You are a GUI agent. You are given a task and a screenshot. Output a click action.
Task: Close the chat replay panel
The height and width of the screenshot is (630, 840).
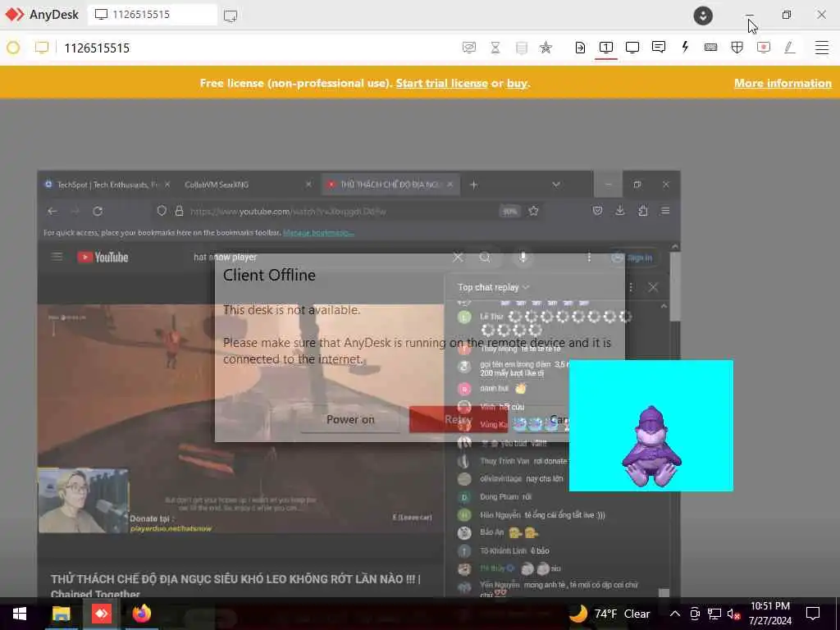point(653,287)
